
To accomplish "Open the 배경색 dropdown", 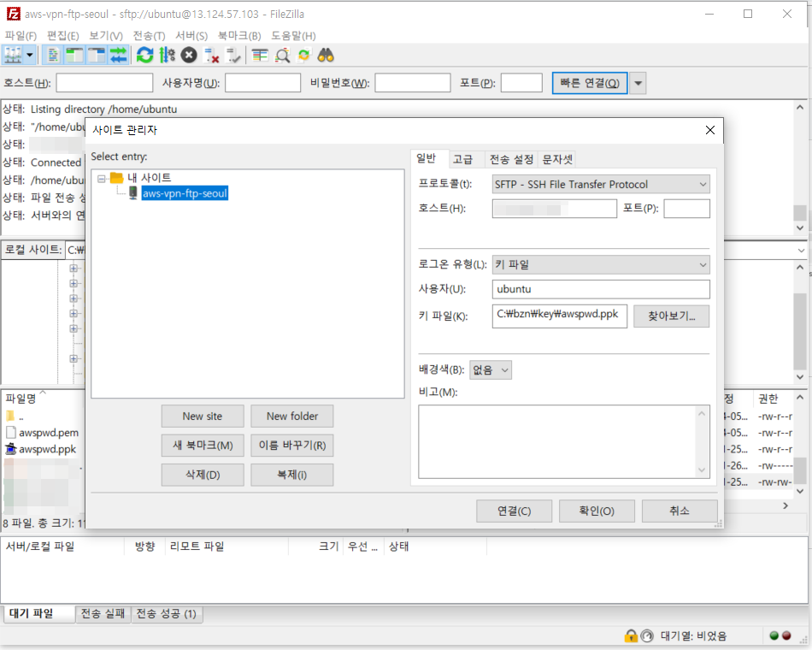I will 491,370.
